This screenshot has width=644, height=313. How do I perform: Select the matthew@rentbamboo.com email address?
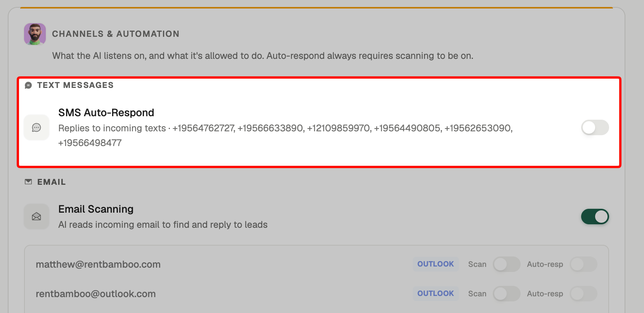coord(98,265)
